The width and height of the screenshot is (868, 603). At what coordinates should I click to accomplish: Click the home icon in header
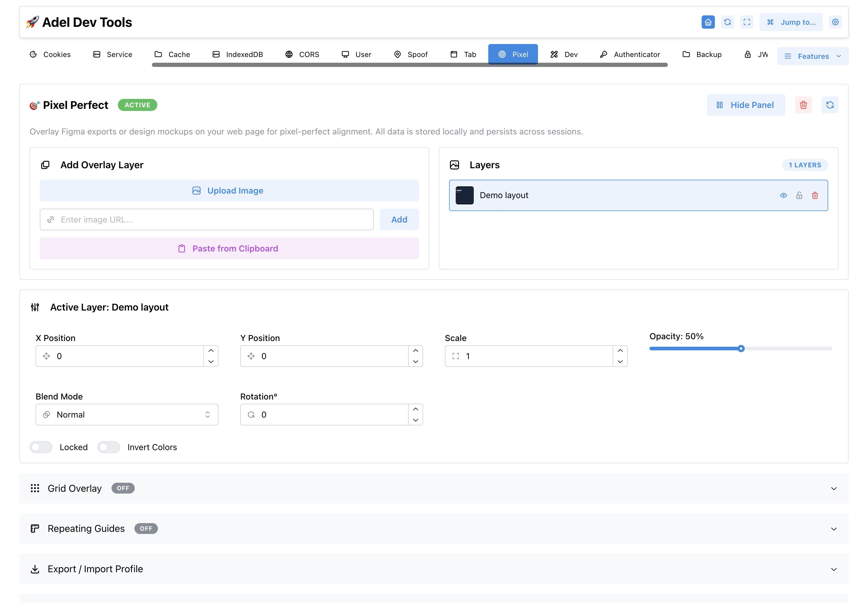click(708, 22)
